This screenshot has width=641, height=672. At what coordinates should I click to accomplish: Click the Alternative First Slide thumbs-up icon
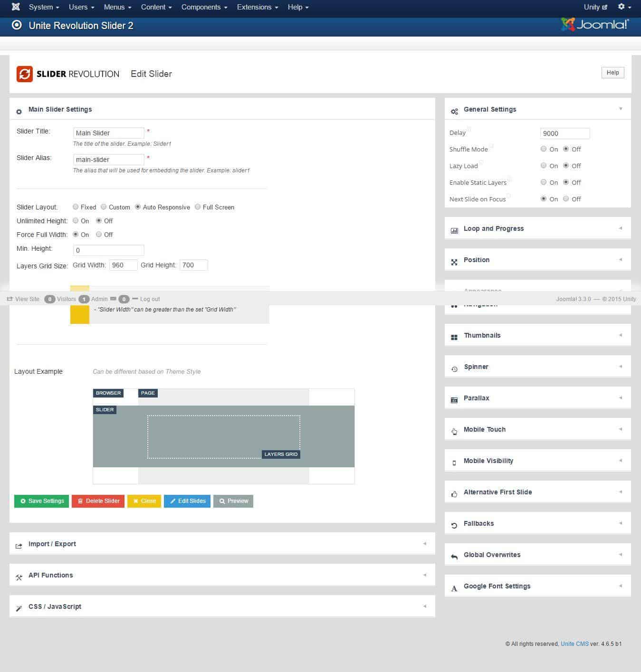pyautogui.click(x=454, y=493)
